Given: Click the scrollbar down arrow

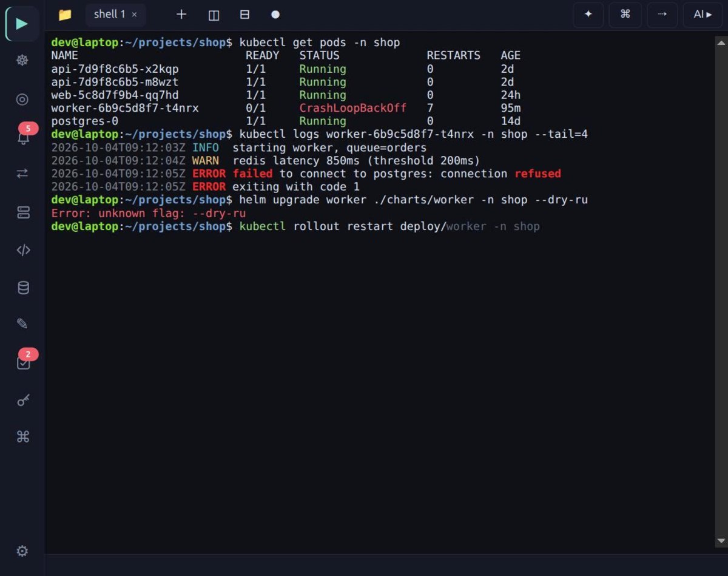Looking at the screenshot, I should click(x=721, y=541).
